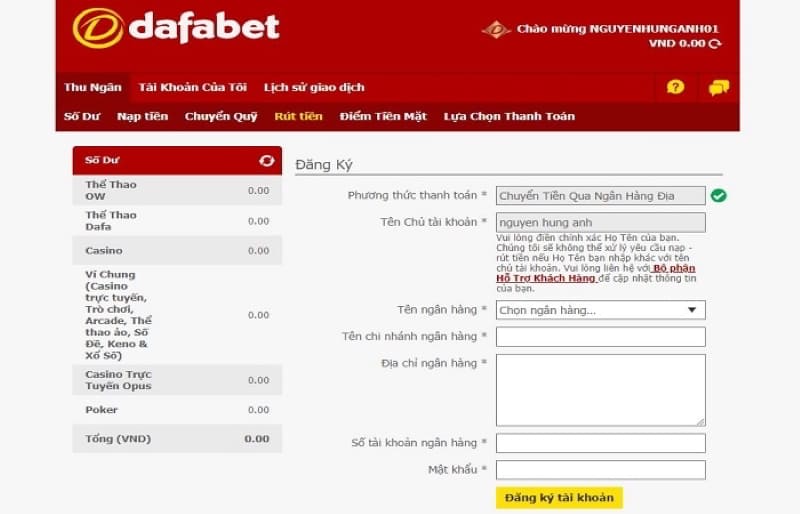The height and width of the screenshot is (514, 800).
Task: Switch to Thu Ngân tab
Action: [x=92, y=88]
